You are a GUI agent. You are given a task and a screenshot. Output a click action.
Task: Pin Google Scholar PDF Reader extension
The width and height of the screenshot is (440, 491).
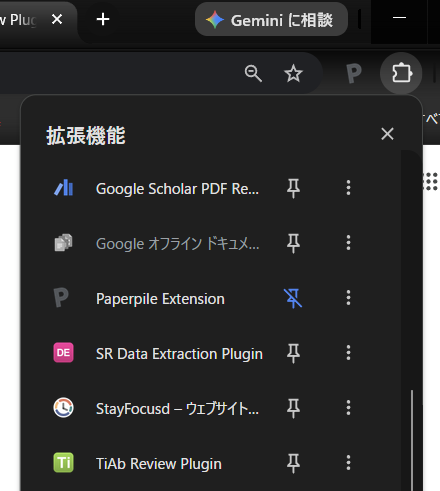293,188
